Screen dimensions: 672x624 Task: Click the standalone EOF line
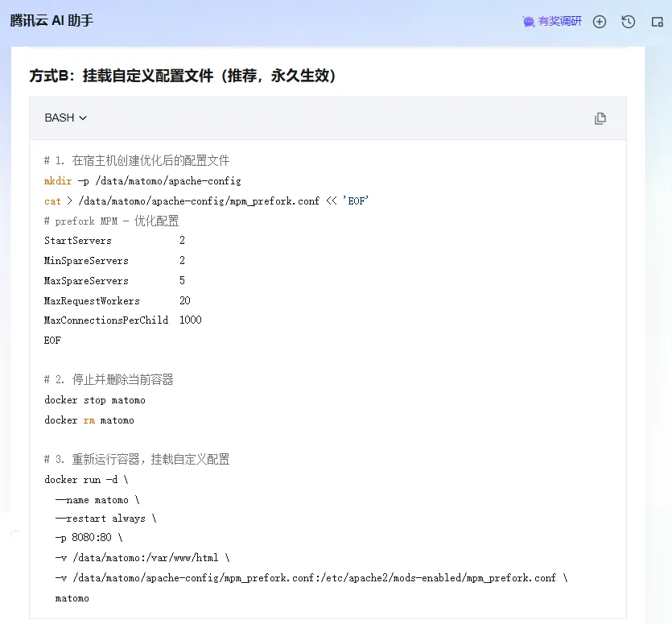click(x=53, y=340)
